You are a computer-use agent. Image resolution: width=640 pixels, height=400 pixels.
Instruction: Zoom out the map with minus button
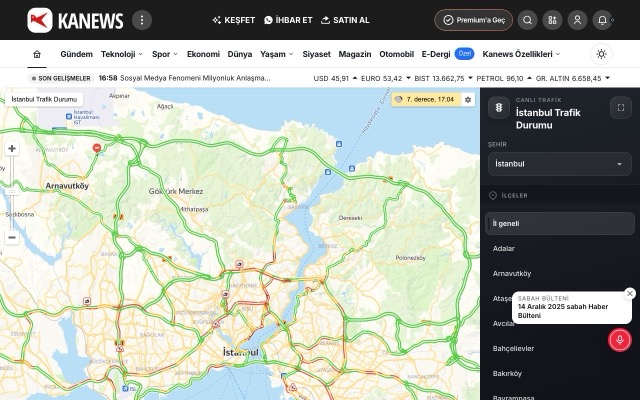pyautogui.click(x=12, y=237)
